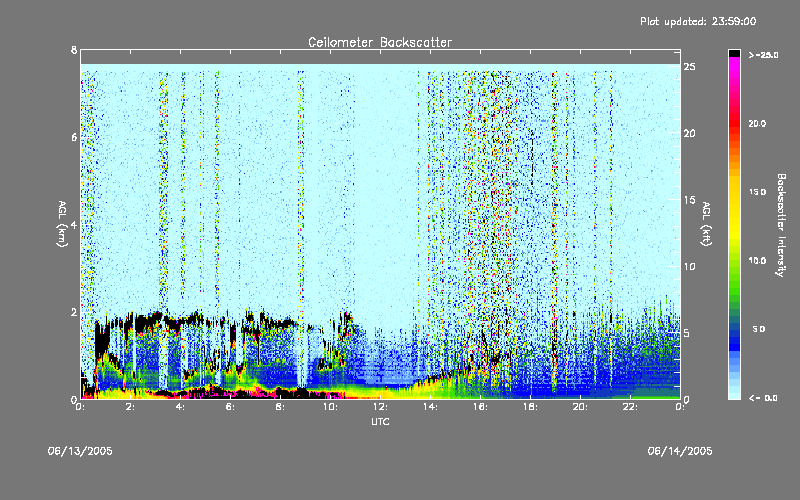Pick the pale cyan band at colorbar minimum
The image size is (800, 500).
coord(735,394)
